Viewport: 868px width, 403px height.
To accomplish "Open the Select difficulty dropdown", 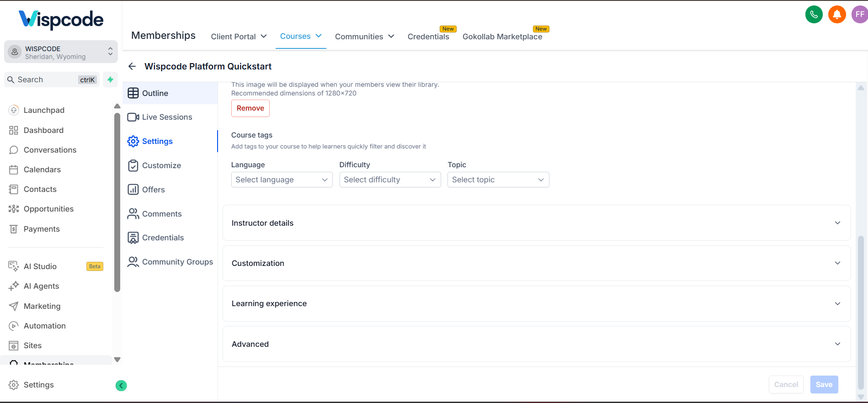I will pos(390,180).
